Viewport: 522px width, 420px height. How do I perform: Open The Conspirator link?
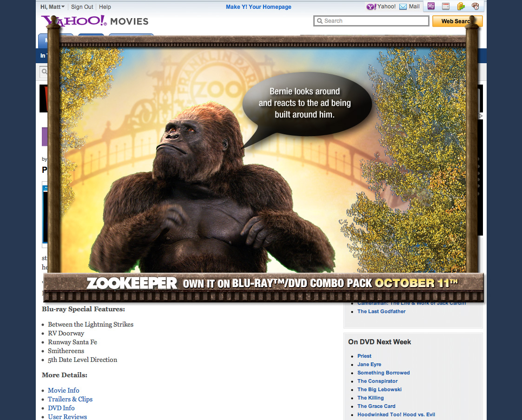[377, 381]
